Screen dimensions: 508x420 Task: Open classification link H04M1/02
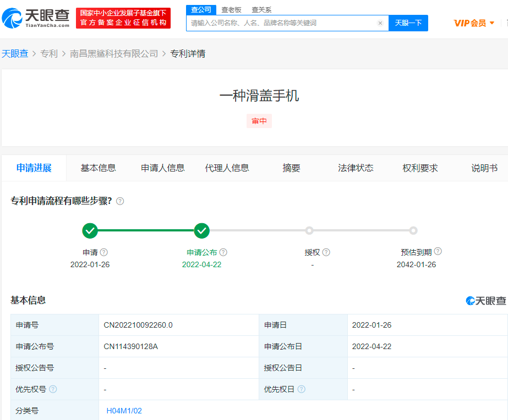124,411
